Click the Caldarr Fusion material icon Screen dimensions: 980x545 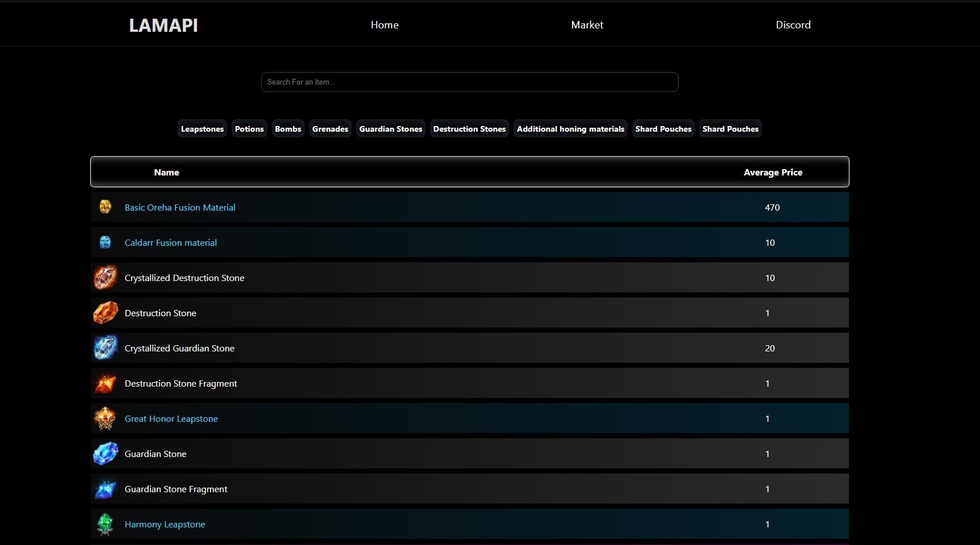[x=105, y=242]
